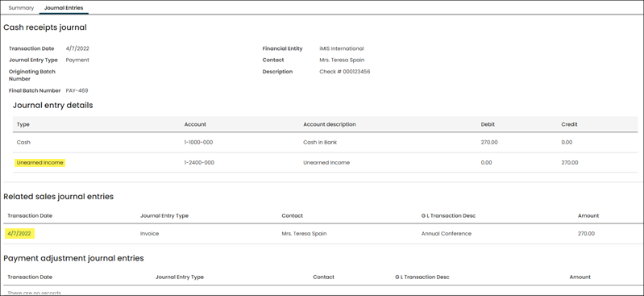644x296 pixels.
Task: Switch to the Summary tab
Action: point(21,8)
